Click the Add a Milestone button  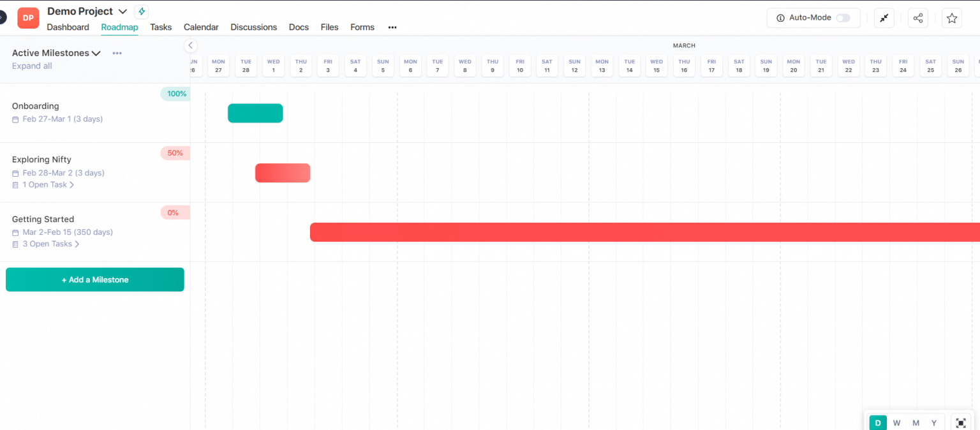click(x=95, y=279)
